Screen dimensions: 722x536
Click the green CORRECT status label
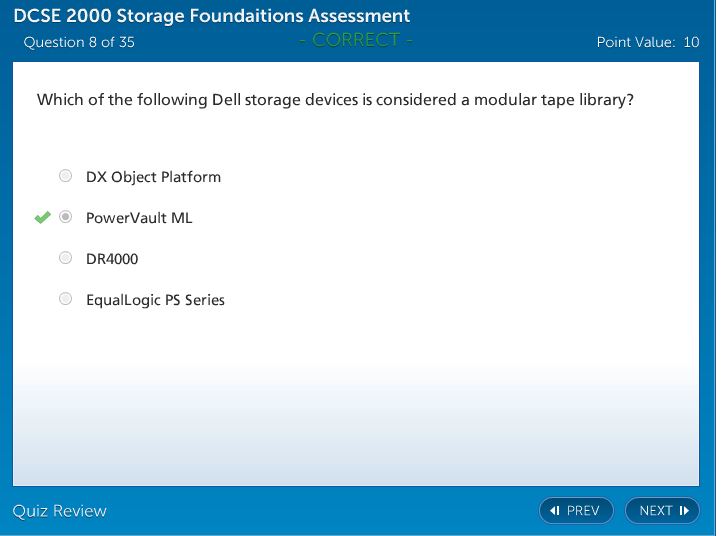[x=356, y=40]
